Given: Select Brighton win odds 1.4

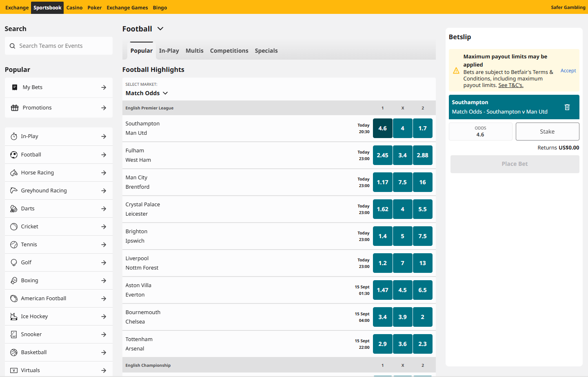Looking at the screenshot, I should pyautogui.click(x=383, y=236).
